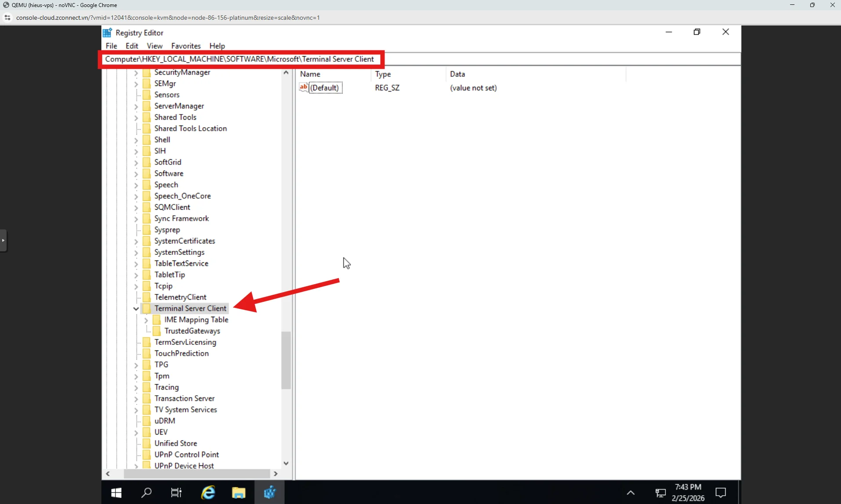Image resolution: width=841 pixels, height=504 pixels.
Task: Show hidden system tray icons
Action: [x=631, y=493]
